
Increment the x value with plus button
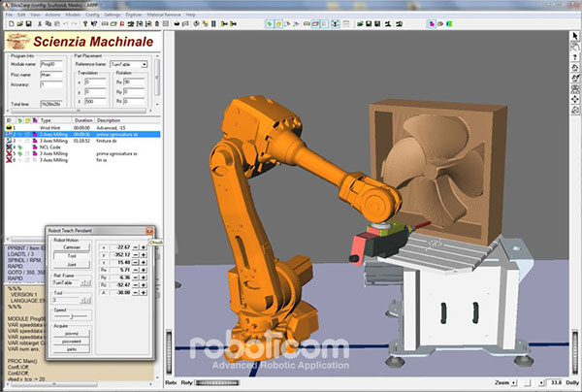(144, 247)
